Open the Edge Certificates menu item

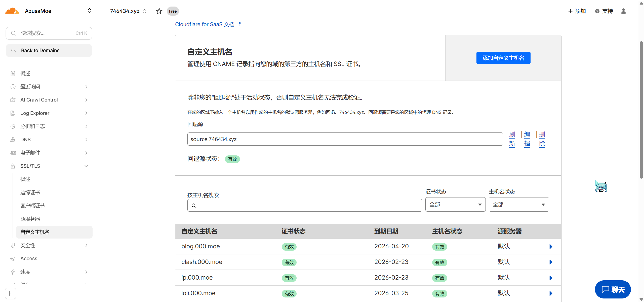(30, 192)
